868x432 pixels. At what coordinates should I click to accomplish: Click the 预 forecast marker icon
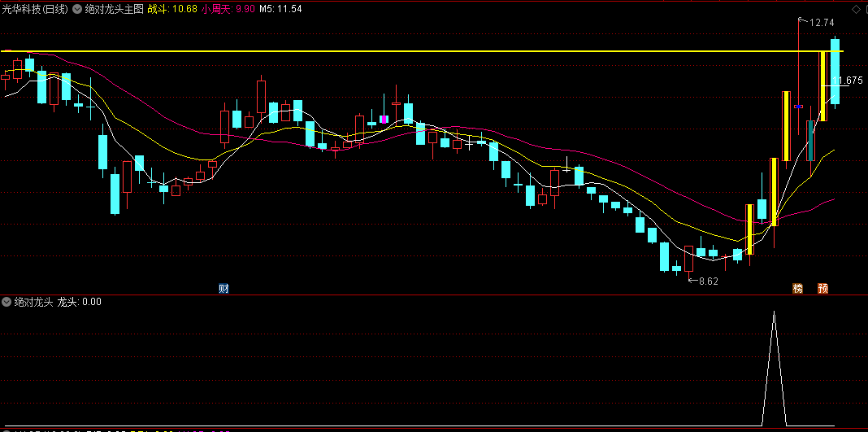[823, 288]
